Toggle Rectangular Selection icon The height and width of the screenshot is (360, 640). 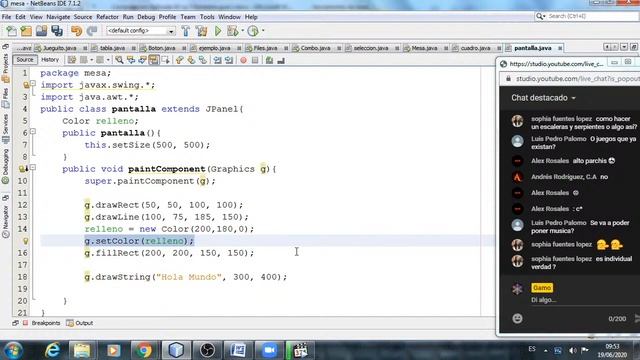click(165, 60)
